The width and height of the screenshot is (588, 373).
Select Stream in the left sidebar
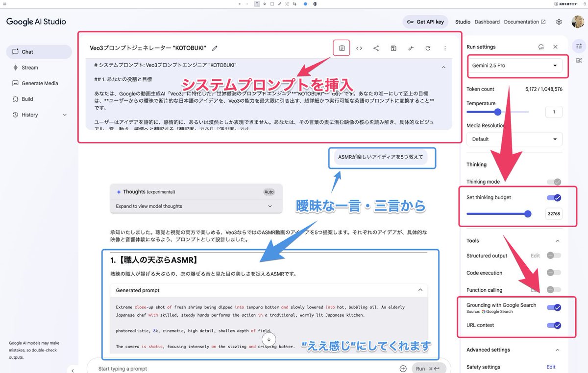[39, 68]
